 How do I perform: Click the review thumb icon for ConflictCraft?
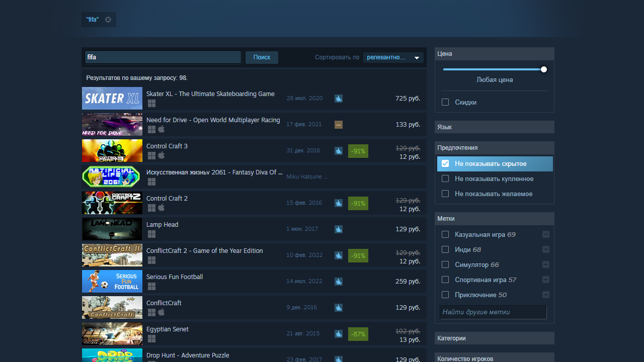(339, 308)
